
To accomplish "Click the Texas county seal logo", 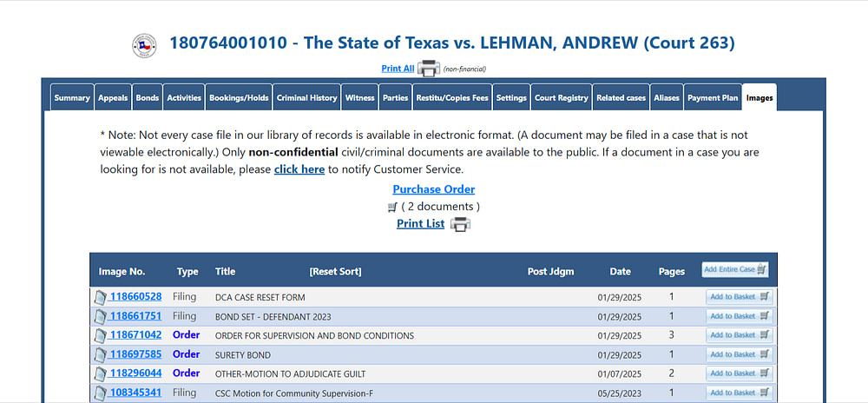I will click(x=144, y=45).
